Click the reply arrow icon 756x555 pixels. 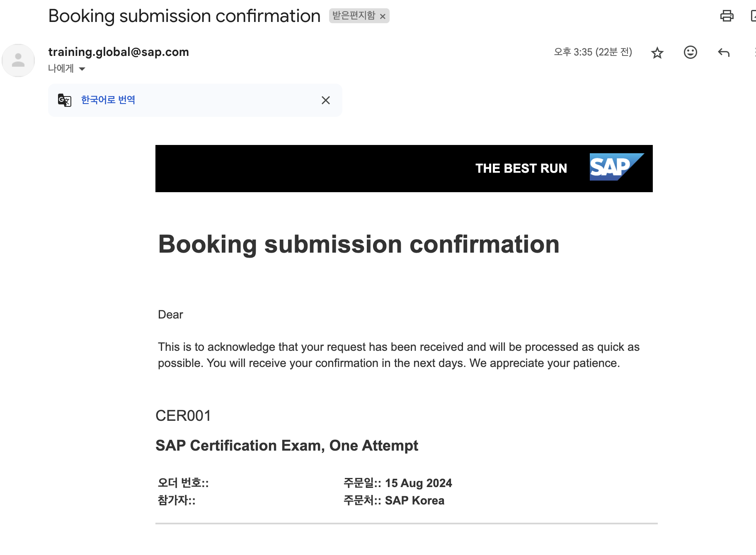coord(724,53)
